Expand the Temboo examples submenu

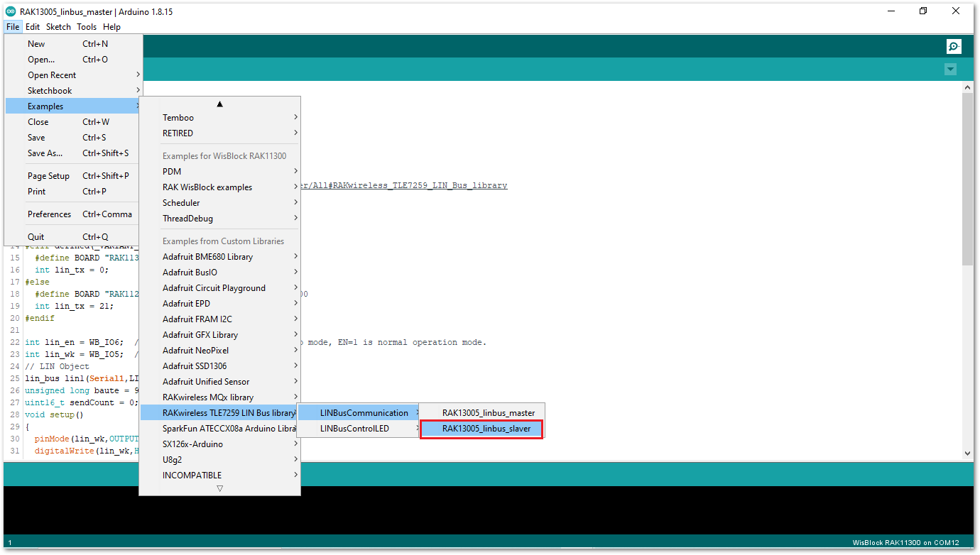coord(220,118)
